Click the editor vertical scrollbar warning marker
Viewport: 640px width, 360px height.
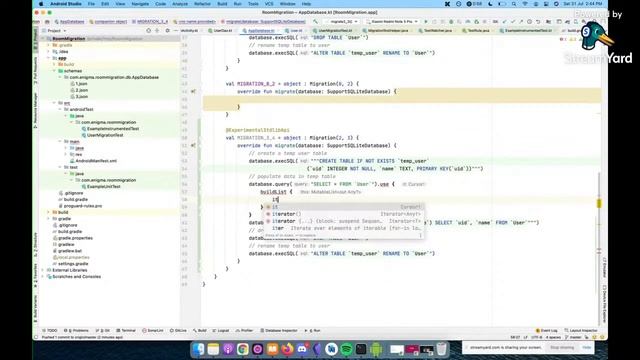[x=599, y=203]
